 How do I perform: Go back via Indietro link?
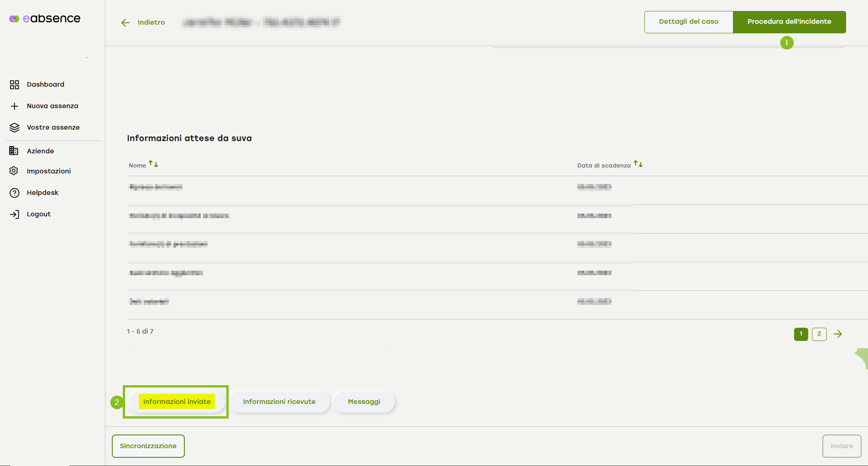[x=151, y=22]
